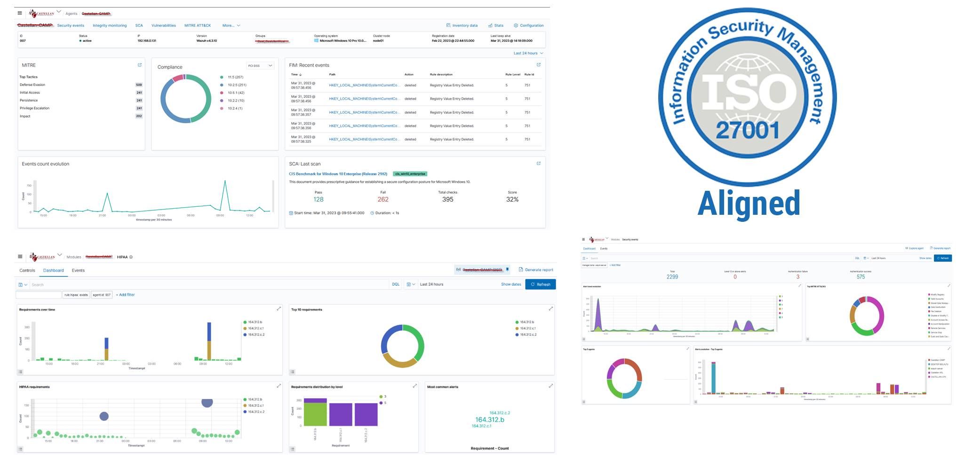980x462 pixels.
Task: Expand the HIPAA requirements chart to fullscreen
Action: click(279, 386)
